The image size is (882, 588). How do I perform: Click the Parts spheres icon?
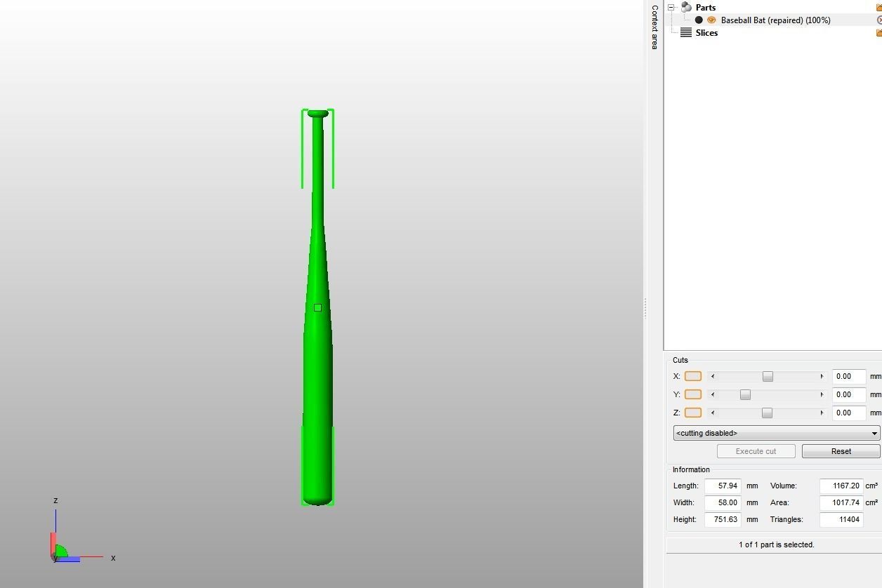click(x=686, y=7)
